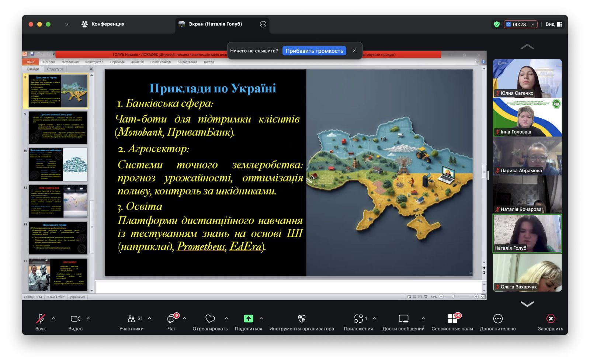Click the React heart icon

(x=210, y=319)
